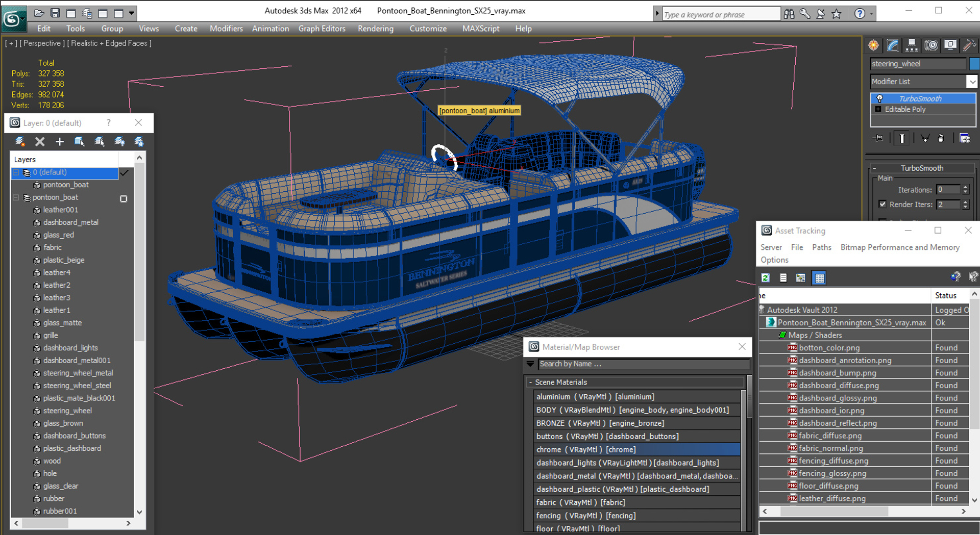Viewport: 980px width, 535px height.
Task: Click the steering_wheel object color swatch
Action: (x=974, y=64)
